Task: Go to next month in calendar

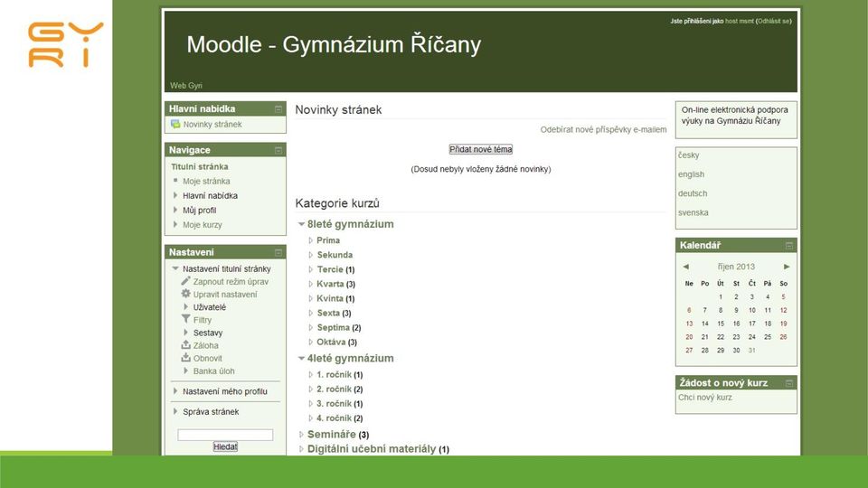Action: (787, 267)
